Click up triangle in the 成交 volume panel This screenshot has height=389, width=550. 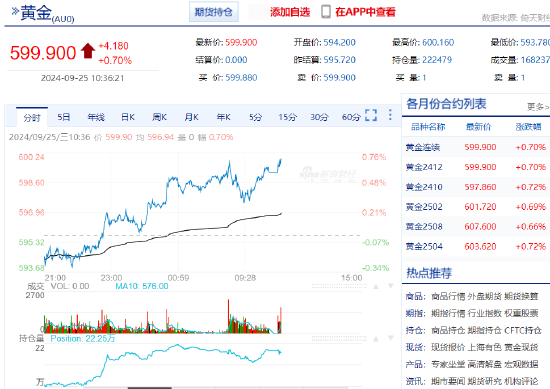point(376,286)
